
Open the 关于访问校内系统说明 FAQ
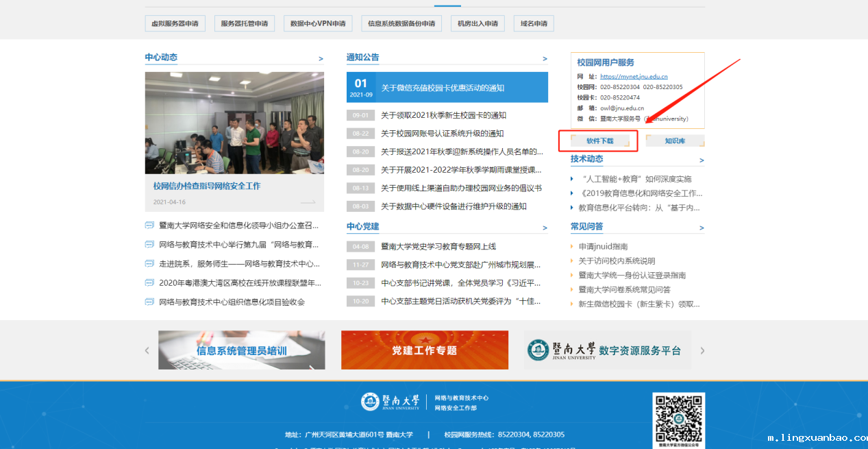coord(617,261)
